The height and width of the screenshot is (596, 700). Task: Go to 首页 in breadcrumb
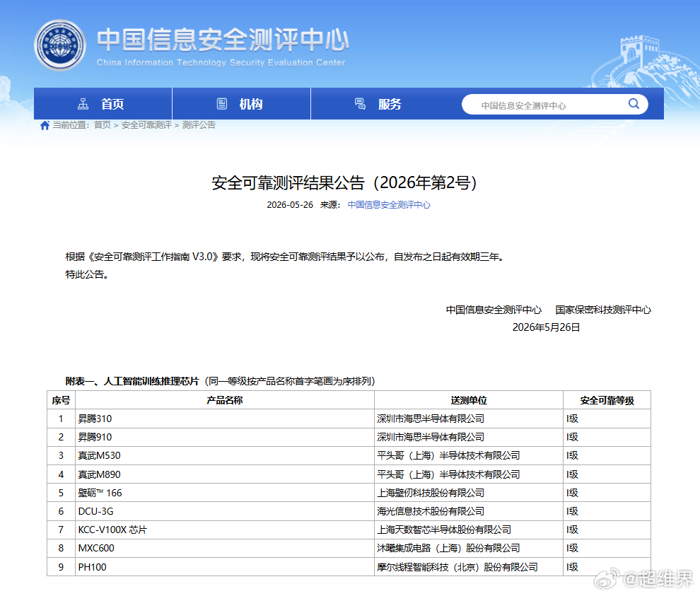click(103, 125)
